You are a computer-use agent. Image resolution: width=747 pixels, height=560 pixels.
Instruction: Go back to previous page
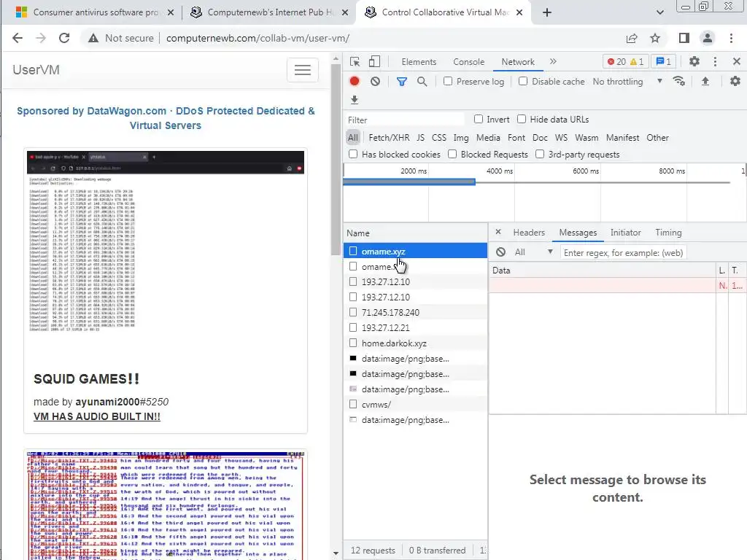(x=18, y=38)
